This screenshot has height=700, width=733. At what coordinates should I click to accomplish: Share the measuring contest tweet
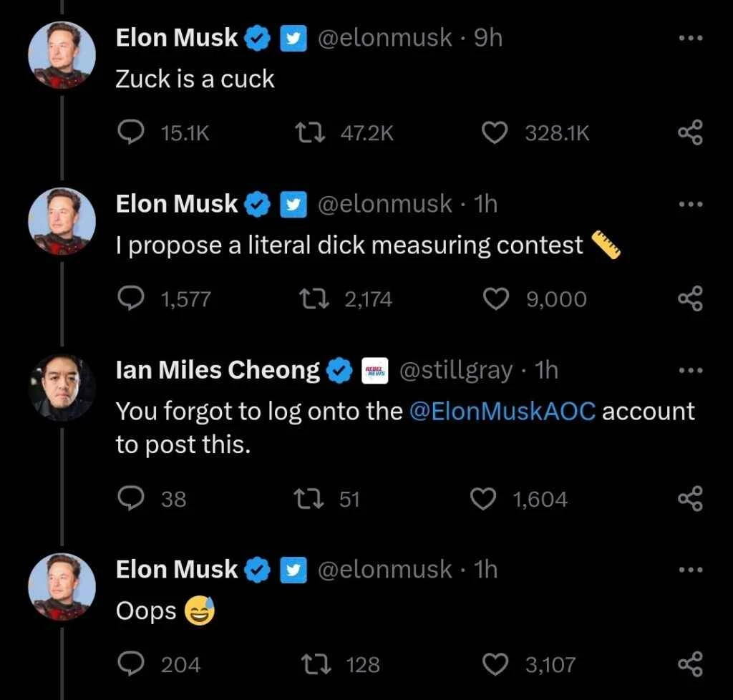click(x=690, y=299)
